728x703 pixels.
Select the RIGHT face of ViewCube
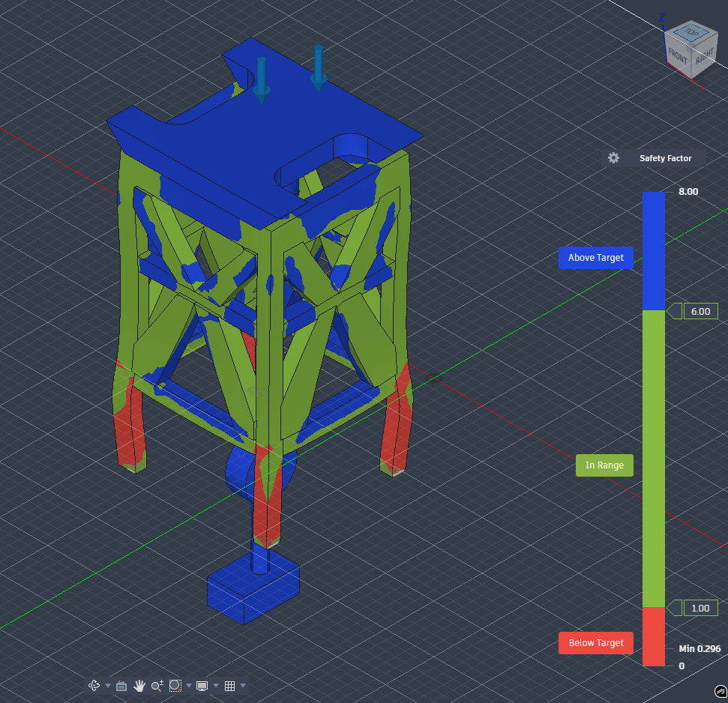tap(704, 57)
